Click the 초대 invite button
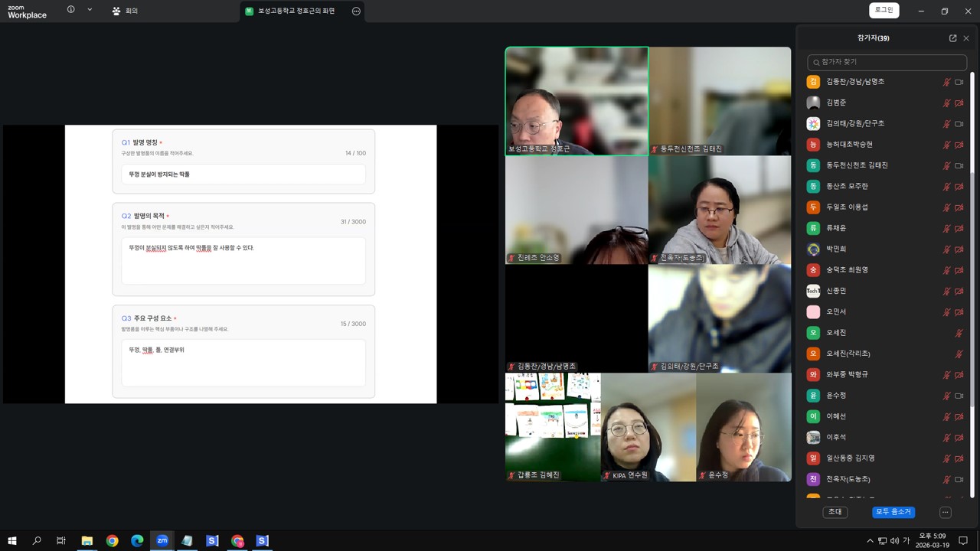This screenshot has width=980, height=551. coord(835,512)
